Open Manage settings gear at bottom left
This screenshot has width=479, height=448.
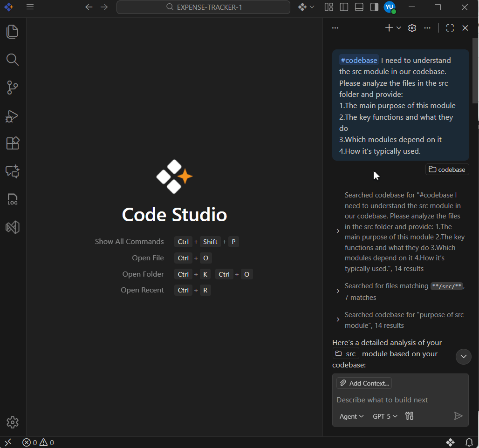pyautogui.click(x=12, y=422)
